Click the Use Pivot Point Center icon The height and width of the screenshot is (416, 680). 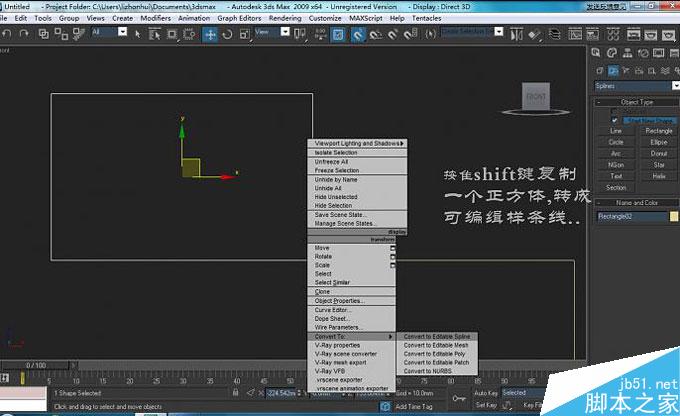[300, 34]
